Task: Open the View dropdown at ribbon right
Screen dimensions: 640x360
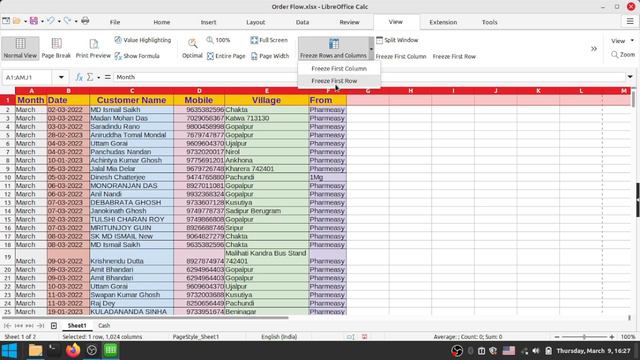Action: pyautogui.click(x=622, y=41)
